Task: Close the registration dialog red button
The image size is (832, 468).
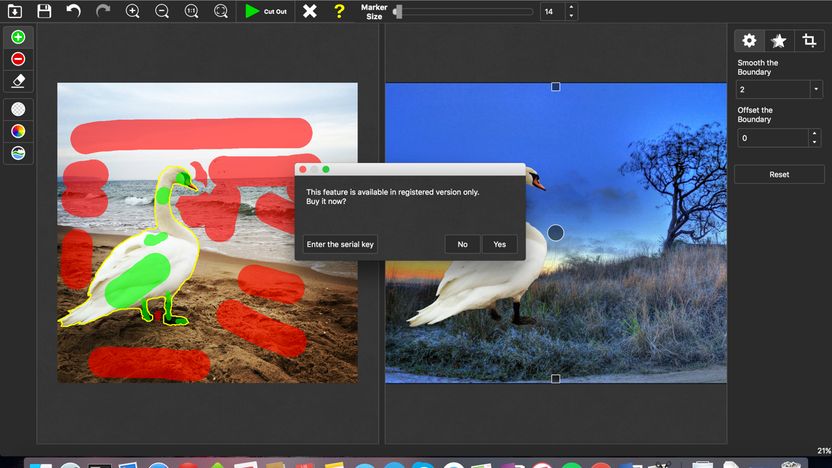Action: click(302, 169)
